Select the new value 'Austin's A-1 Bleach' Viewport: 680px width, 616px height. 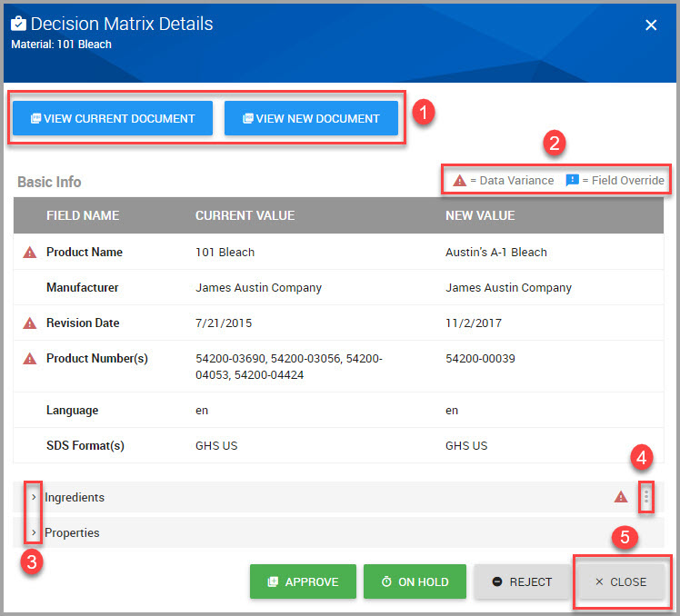[496, 253]
